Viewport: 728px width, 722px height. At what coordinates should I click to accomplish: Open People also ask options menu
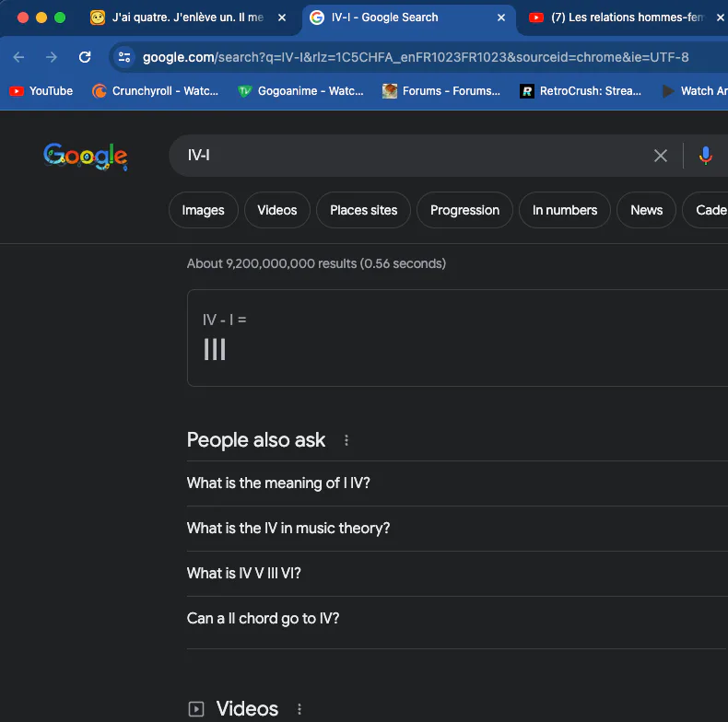(346, 440)
